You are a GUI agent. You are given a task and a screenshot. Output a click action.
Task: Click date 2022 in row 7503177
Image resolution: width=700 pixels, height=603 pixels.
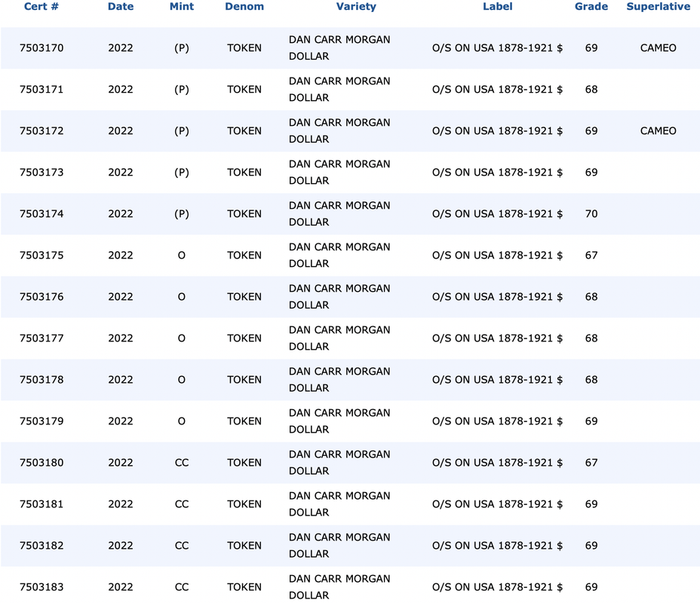(x=121, y=338)
